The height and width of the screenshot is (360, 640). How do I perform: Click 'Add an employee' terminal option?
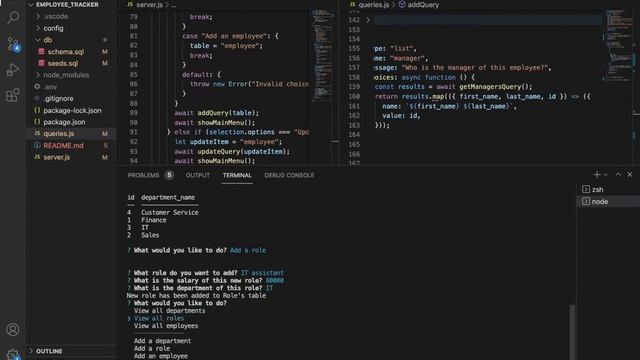point(160,356)
